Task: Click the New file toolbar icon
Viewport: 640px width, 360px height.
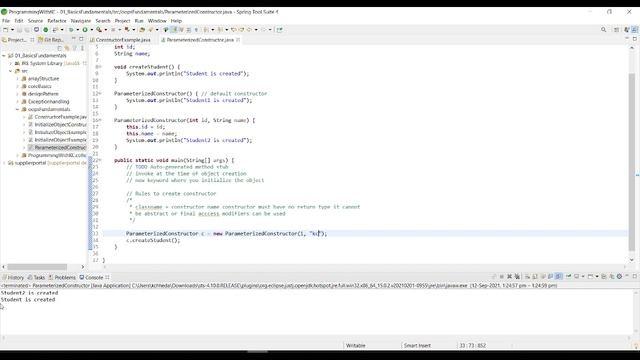Action: coord(5,29)
